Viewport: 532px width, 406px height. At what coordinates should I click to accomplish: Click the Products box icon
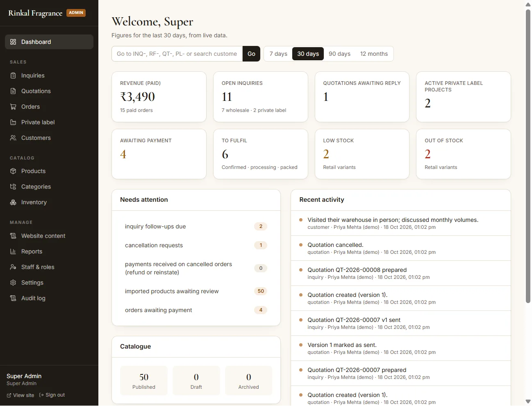click(x=13, y=171)
